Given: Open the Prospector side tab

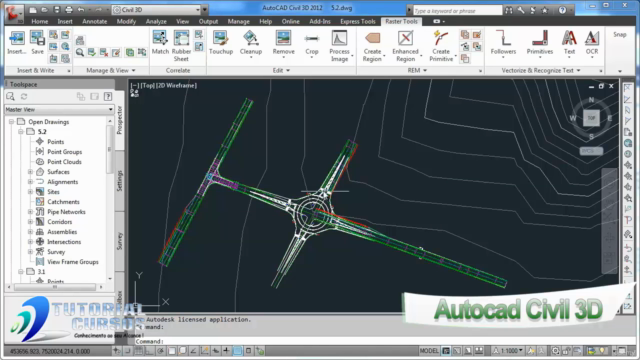Looking at the screenshot, I should (119, 120).
